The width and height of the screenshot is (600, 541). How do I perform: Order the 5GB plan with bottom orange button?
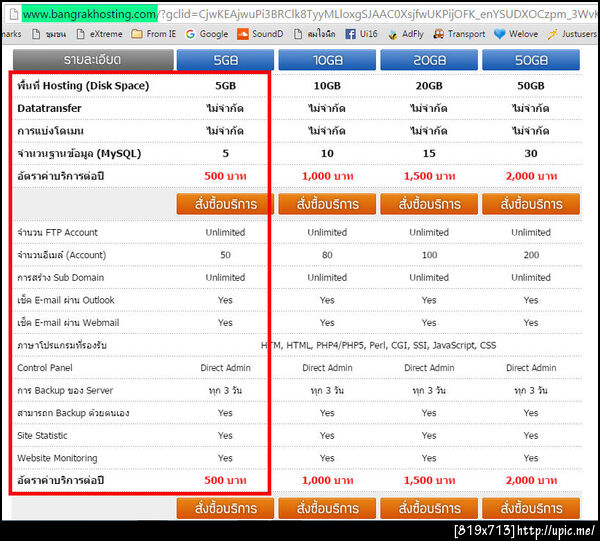click(x=225, y=508)
